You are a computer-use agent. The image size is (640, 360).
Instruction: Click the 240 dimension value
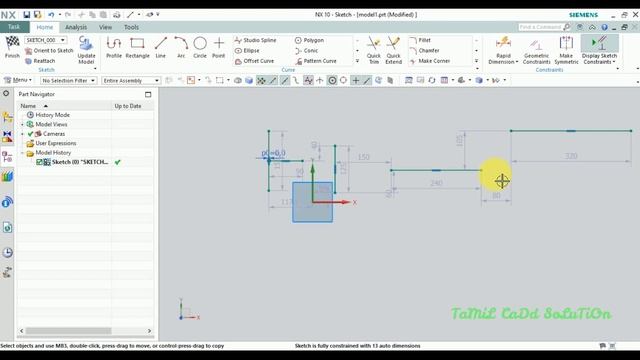[436, 183]
